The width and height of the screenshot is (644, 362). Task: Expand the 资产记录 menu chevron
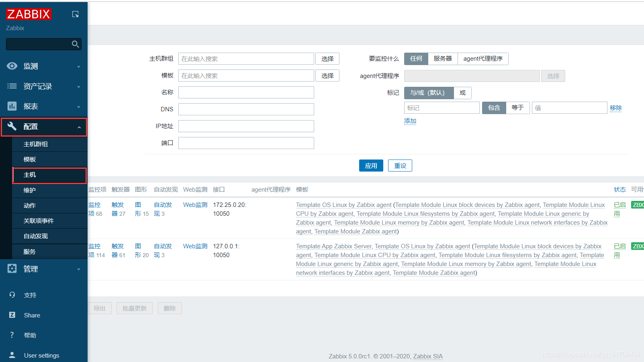pos(79,87)
